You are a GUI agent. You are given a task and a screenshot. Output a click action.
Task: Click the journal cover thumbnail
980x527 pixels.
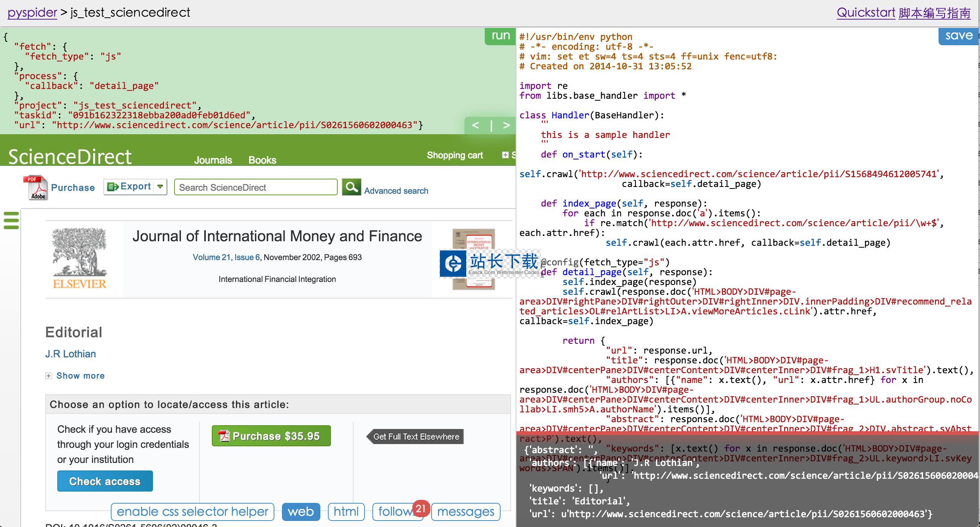click(473, 240)
